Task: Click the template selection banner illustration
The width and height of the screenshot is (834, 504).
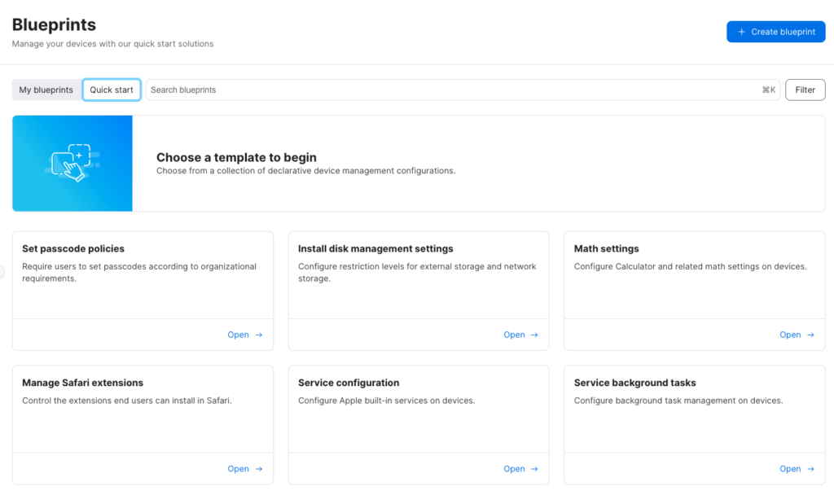Action: pos(72,163)
